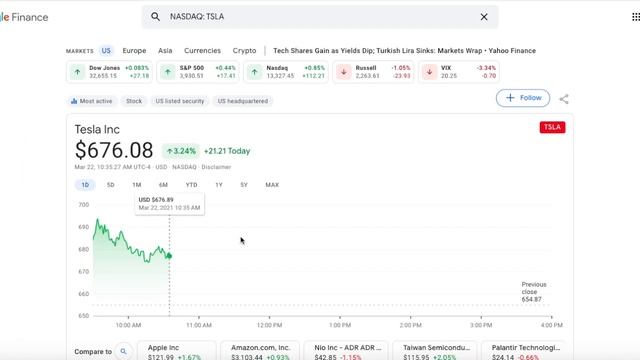Compare with Nio Inc - ADR card
Screen dimensions: 640x360
pyautogui.click(x=346, y=351)
